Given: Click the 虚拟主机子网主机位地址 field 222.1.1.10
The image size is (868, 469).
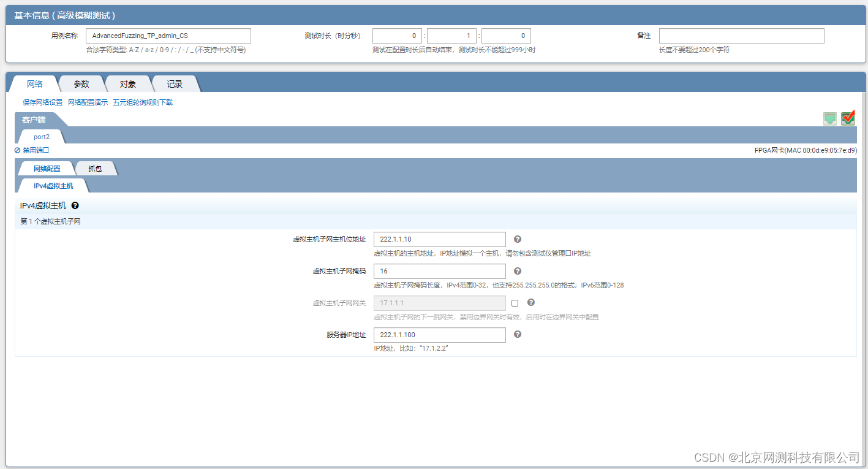Looking at the screenshot, I should pos(440,239).
